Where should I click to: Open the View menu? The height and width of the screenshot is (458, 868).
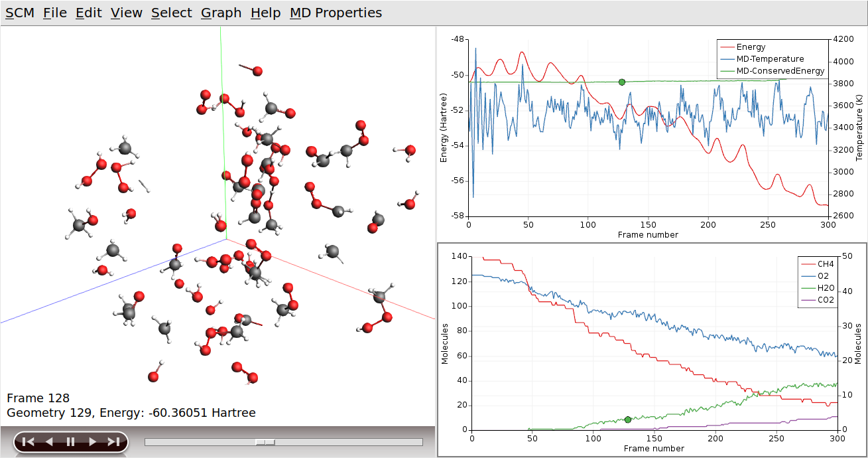point(125,13)
